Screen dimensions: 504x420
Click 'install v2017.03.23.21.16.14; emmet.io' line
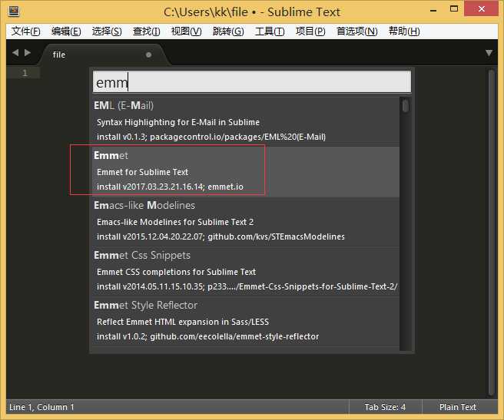pos(170,187)
